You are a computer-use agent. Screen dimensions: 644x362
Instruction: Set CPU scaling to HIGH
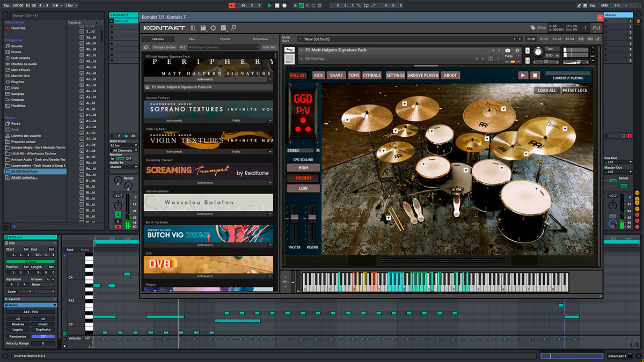pos(303,168)
